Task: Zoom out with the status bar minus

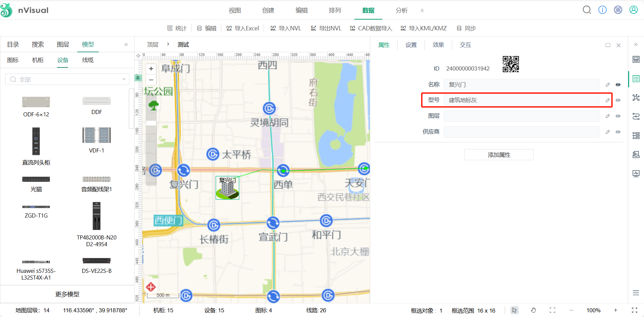Action: click(571, 310)
